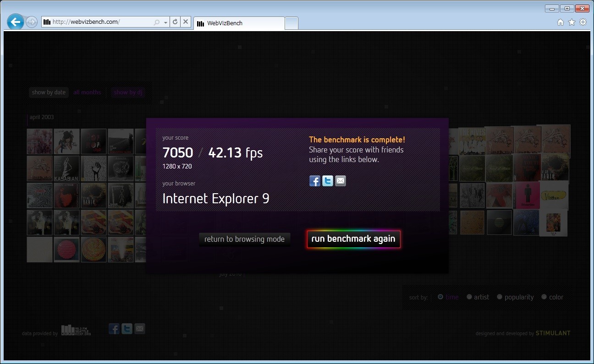The image size is (594, 364).
Task: Click the 'your score' label
Action: pos(175,138)
